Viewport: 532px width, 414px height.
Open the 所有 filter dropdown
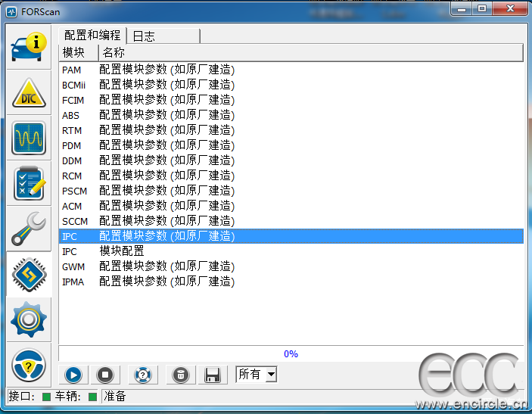point(257,375)
